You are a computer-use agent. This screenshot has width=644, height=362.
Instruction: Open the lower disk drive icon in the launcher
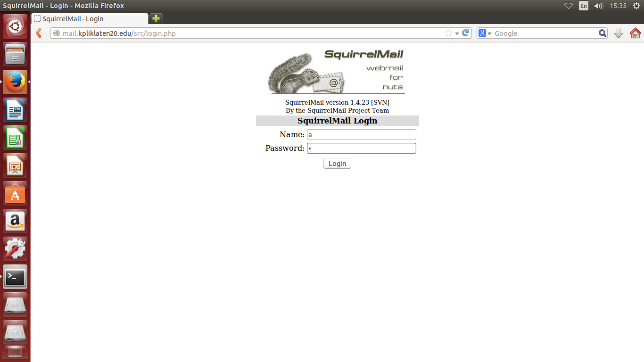[x=15, y=332]
